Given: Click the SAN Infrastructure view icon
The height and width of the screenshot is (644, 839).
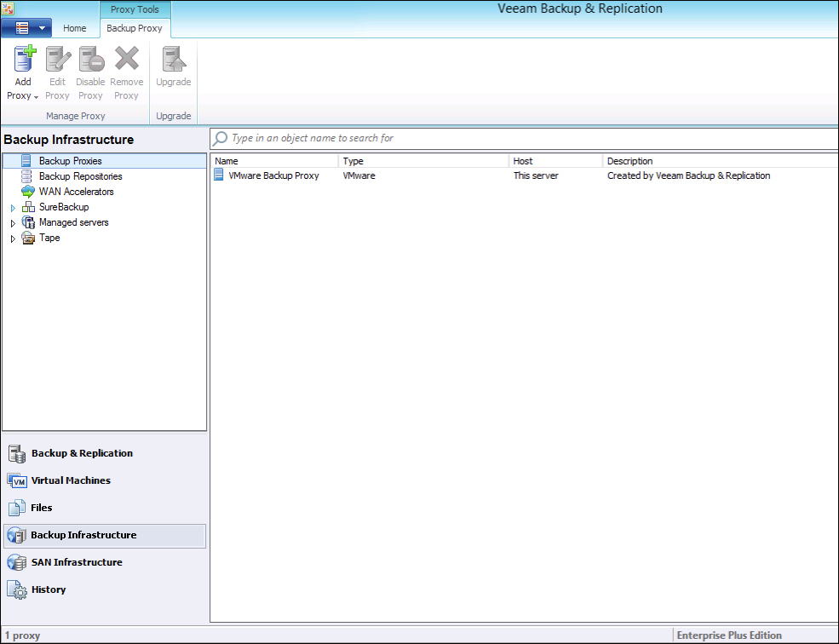Looking at the screenshot, I should pyautogui.click(x=16, y=562).
